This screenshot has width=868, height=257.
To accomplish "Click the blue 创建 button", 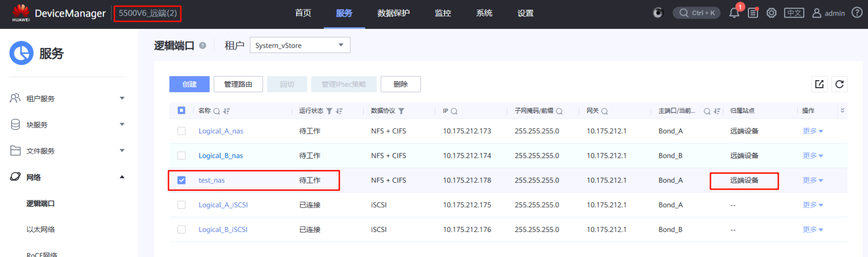I will click(189, 84).
